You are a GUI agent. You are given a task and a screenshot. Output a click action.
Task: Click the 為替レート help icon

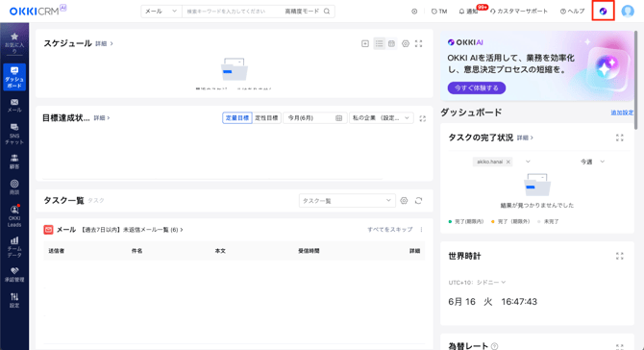coord(495,346)
